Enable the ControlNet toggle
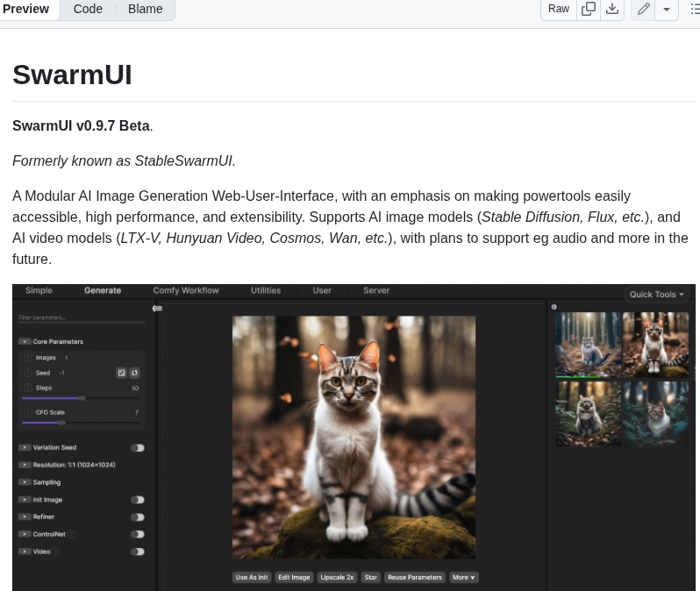 tap(138, 534)
